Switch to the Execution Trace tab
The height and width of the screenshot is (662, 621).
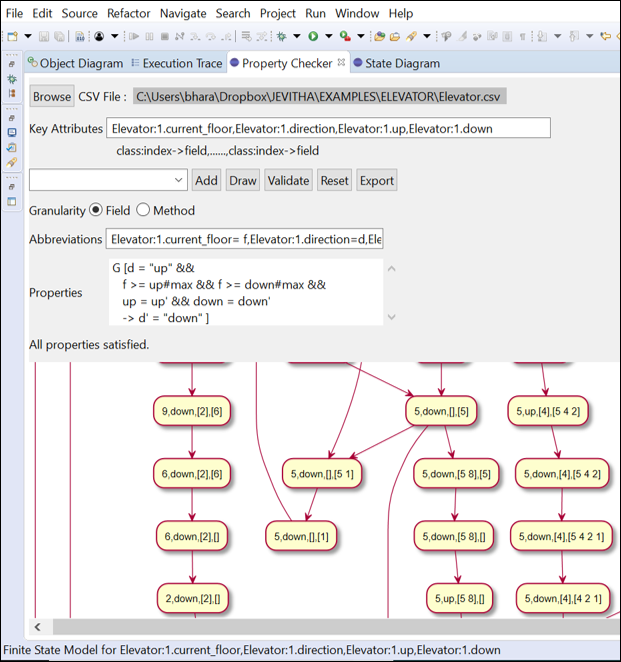pyautogui.click(x=182, y=63)
